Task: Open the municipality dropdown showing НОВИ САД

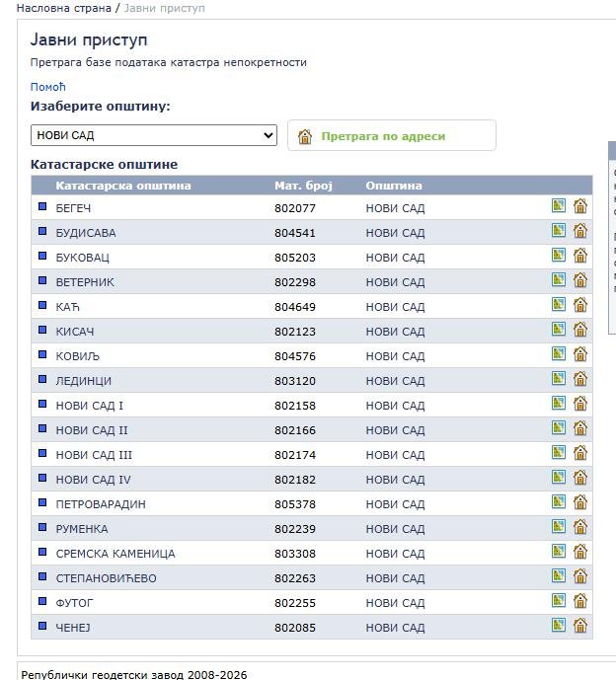Action: coord(154,135)
